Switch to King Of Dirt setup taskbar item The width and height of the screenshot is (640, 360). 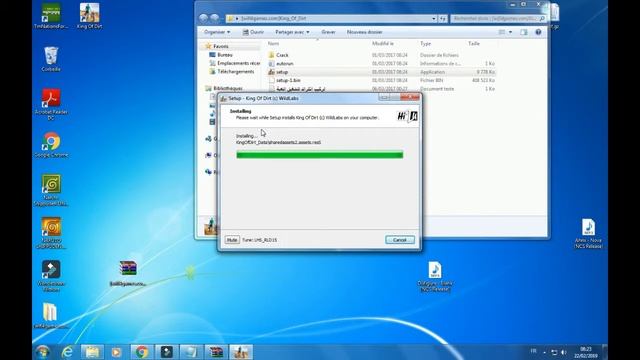[x=241, y=352]
